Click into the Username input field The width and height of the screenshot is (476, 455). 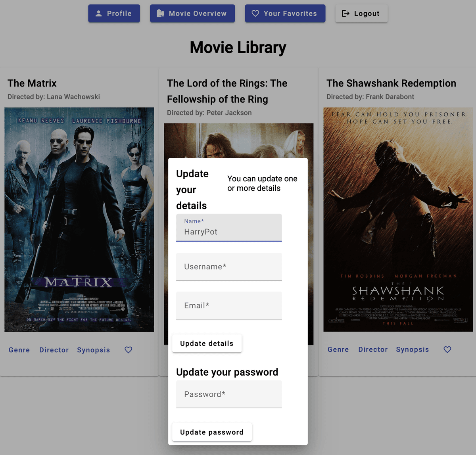pos(229,267)
